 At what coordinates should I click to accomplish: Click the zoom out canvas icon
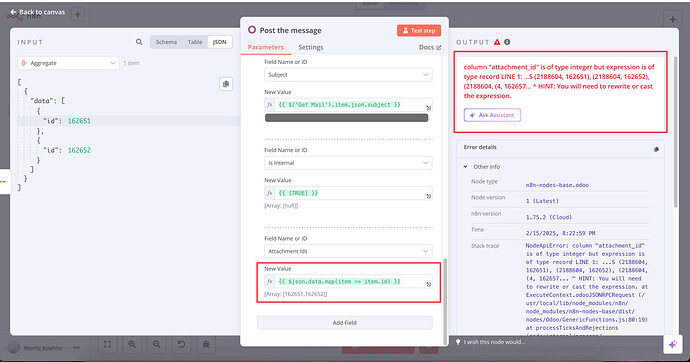tap(157, 344)
